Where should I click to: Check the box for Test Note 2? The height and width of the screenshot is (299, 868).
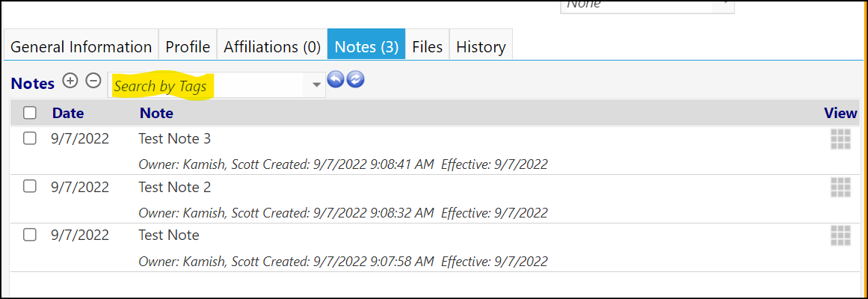point(30,187)
